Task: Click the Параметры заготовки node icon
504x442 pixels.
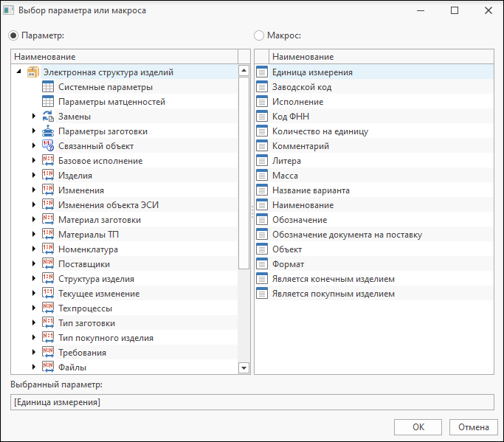Action: coord(48,131)
